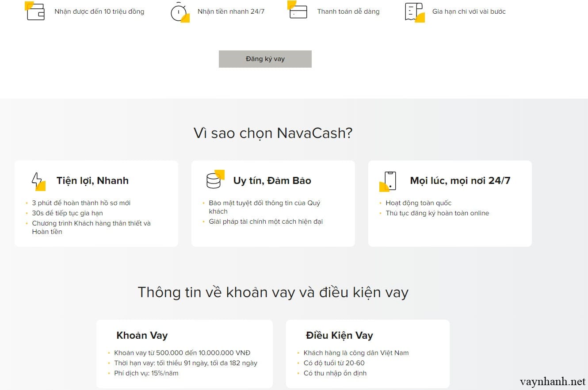Select the Uy tín, Đảm Bảo card title
Screen dimensions: 588x390
272,180
